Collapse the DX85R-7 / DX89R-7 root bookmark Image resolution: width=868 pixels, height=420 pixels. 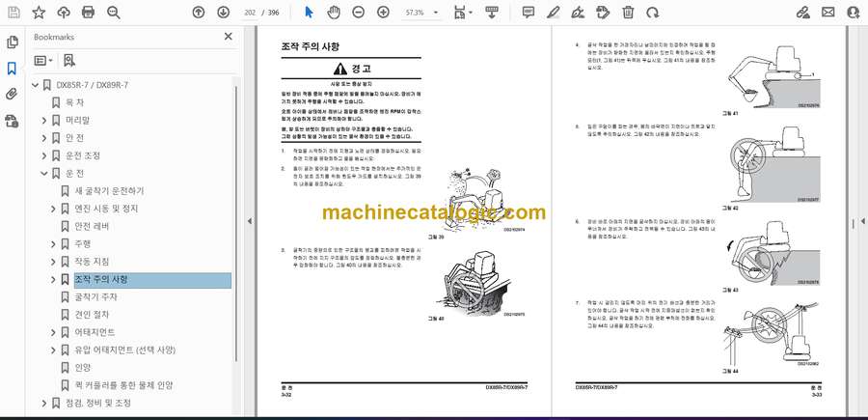pyautogui.click(x=36, y=85)
